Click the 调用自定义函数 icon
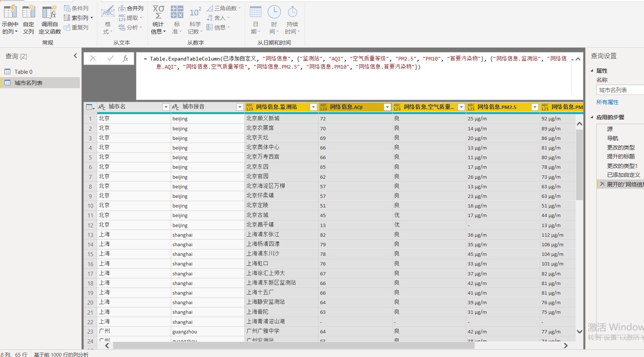 click(49, 12)
